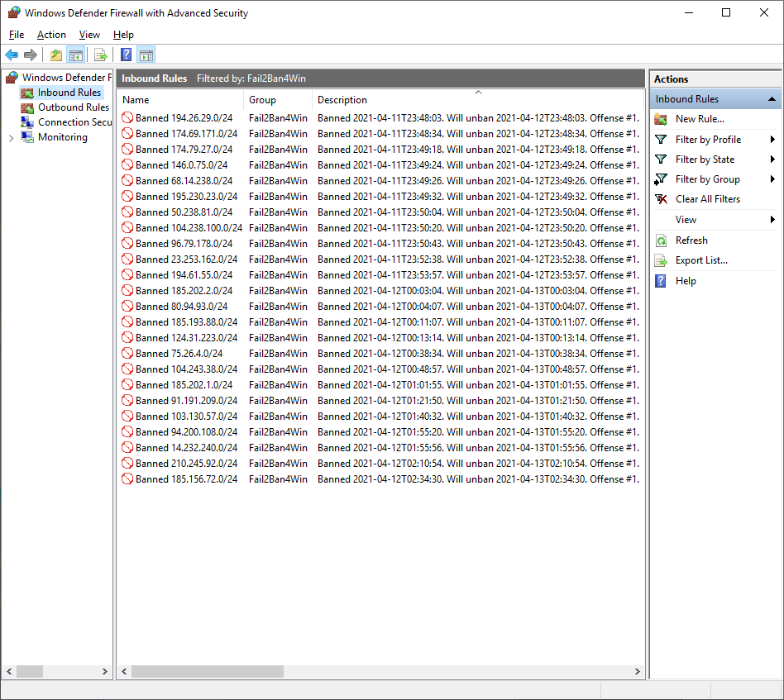Open the File menu
Viewport: 784px width, 700px height.
(17, 35)
